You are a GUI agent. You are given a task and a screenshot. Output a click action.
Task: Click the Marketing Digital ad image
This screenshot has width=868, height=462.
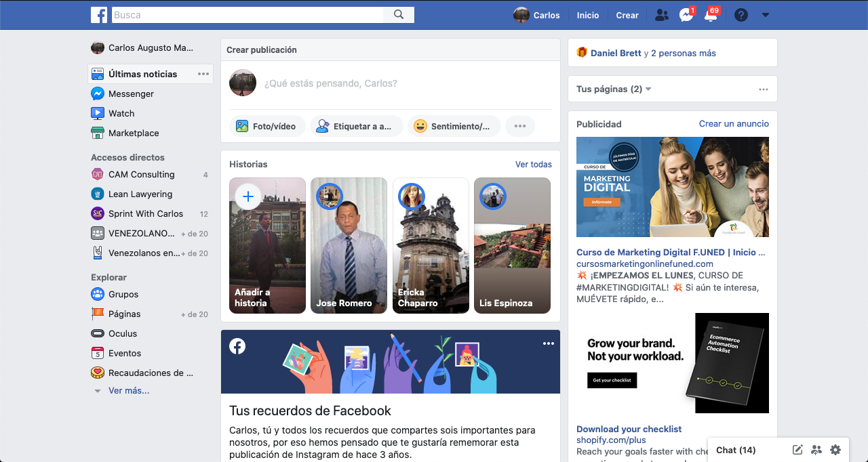673,187
